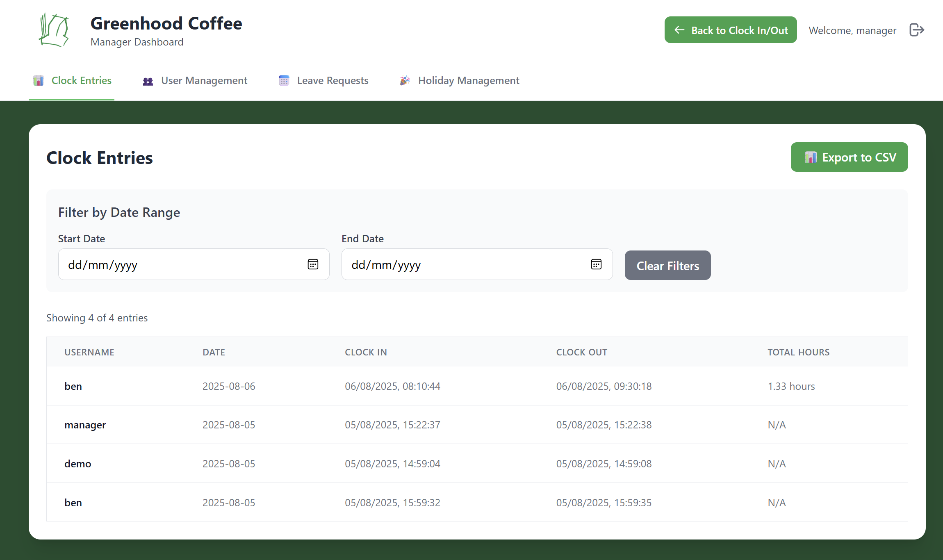Image resolution: width=943 pixels, height=560 pixels.
Task: Switch to the User Management tab
Action: click(204, 80)
